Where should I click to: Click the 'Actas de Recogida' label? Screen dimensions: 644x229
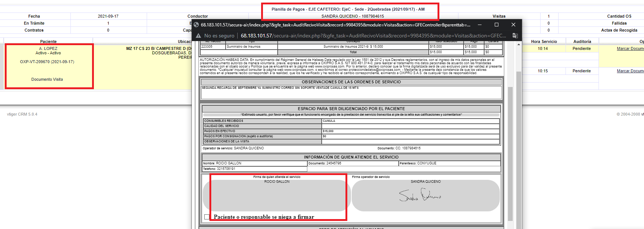[x=619, y=30]
